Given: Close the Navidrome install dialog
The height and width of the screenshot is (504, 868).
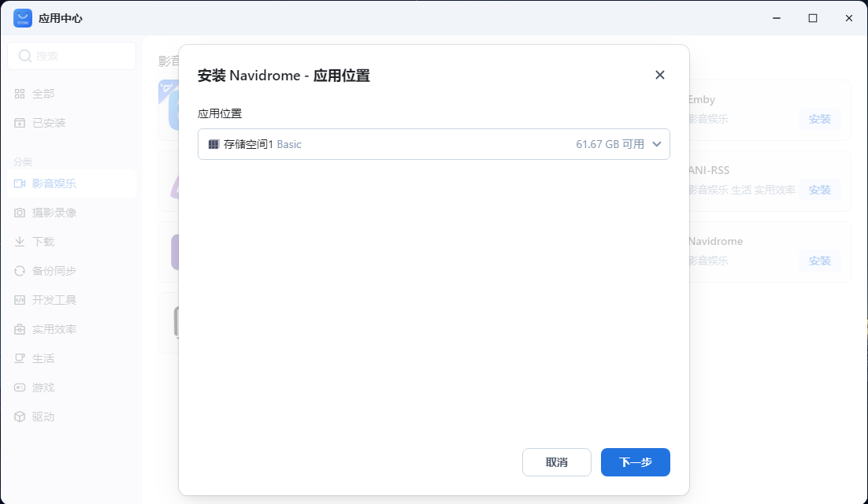Looking at the screenshot, I should click(659, 76).
